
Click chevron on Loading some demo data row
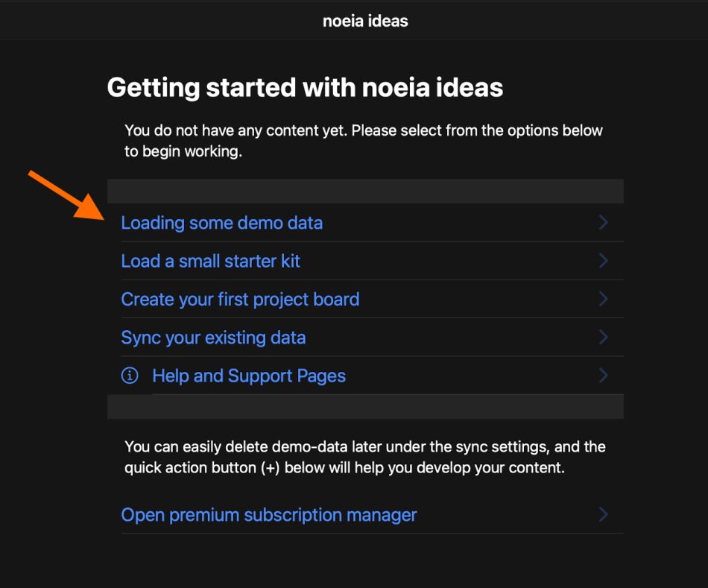click(604, 223)
